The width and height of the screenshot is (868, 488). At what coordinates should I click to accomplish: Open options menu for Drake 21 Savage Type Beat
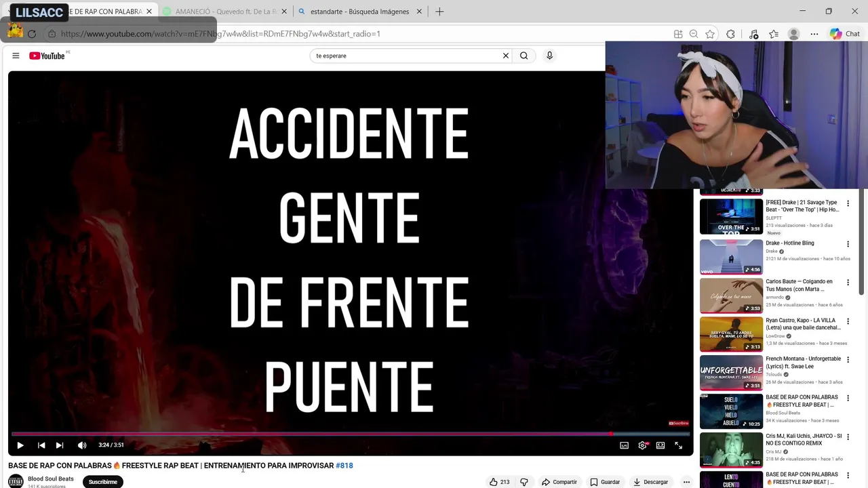click(848, 203)
